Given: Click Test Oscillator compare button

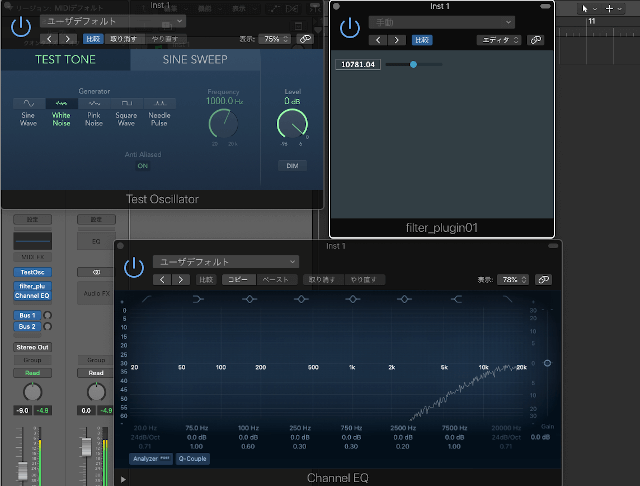Looking at the screenshot, I should tap(93, 39).
